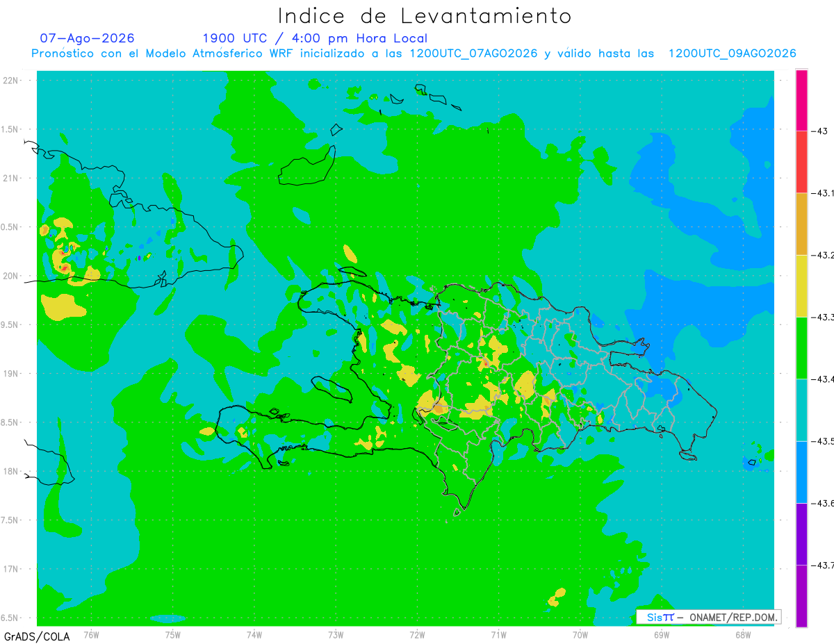Click the 'ONAMET/REP.DOM.' label box

pyautogui.click(x=708, y=617)
